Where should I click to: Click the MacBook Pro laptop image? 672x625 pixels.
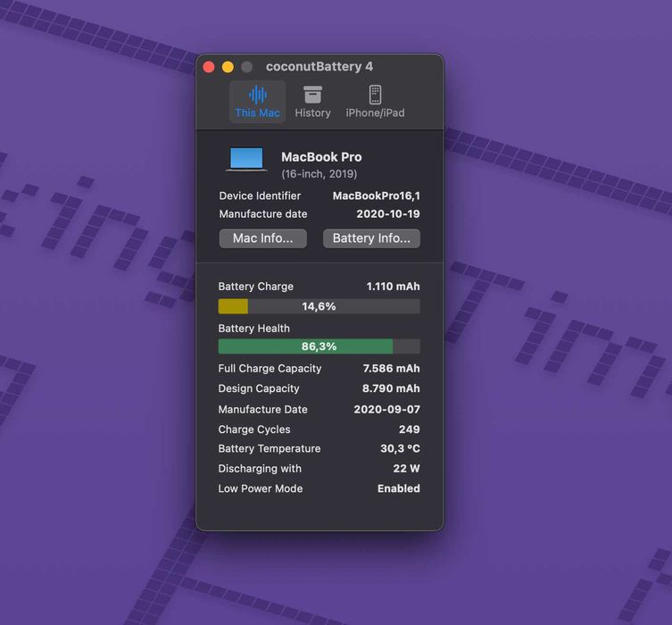(x=246, y=160)
